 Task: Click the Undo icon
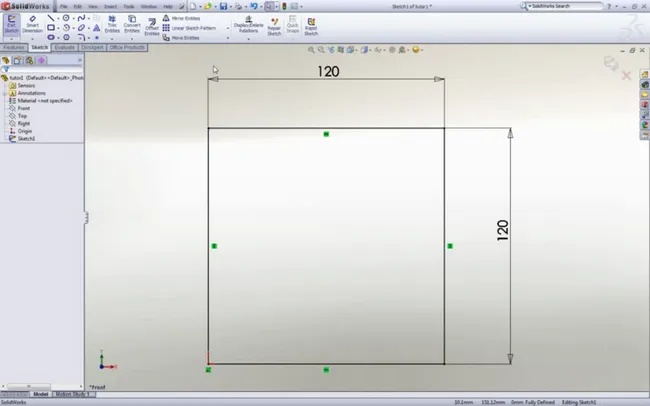tap(254, 6)
